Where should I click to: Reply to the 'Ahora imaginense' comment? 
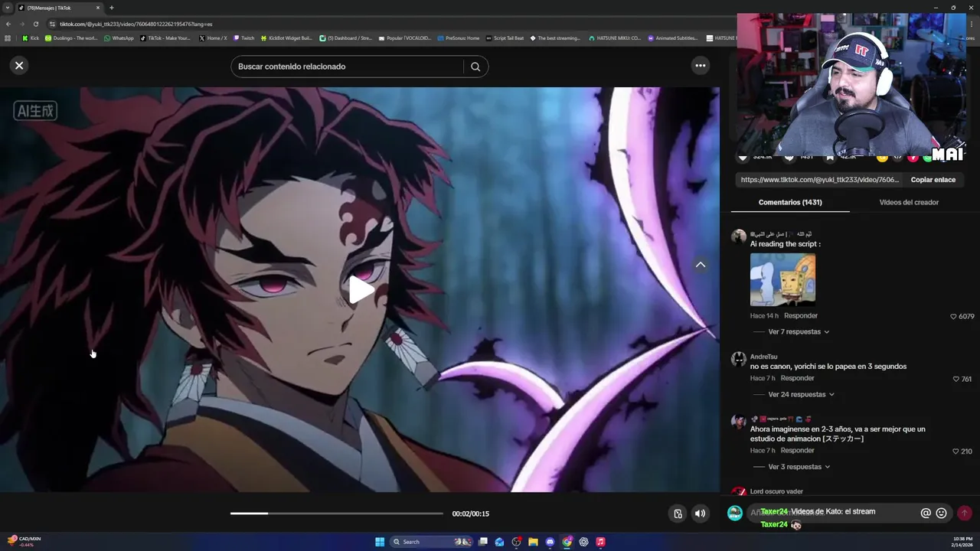coord(797,451)
